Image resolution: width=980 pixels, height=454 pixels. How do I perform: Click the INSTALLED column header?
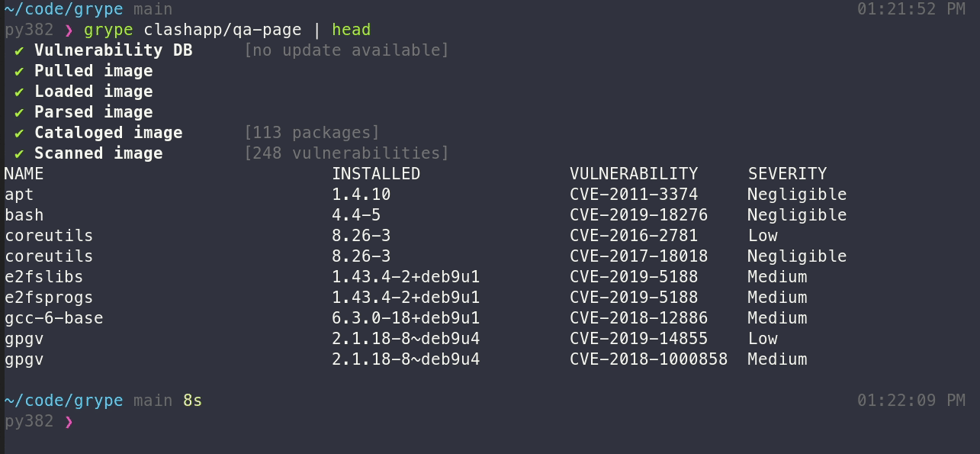click(376, 174)
